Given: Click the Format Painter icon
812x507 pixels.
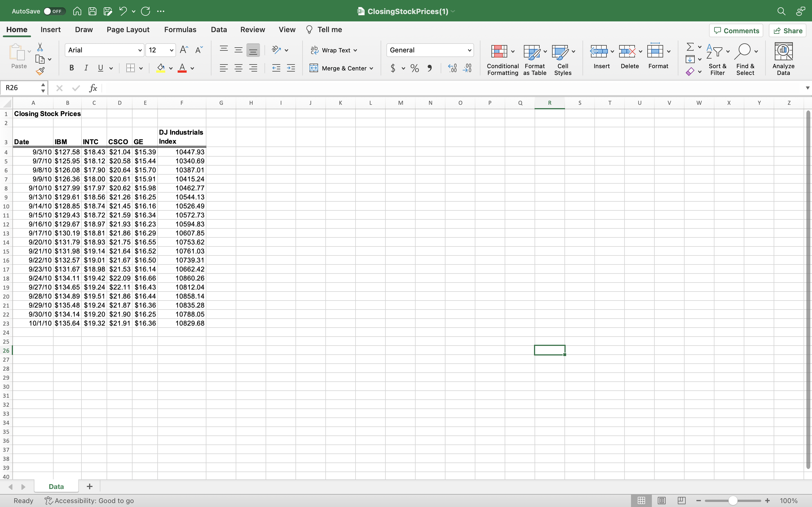Looking at the screenshot, I should (41, 71).
